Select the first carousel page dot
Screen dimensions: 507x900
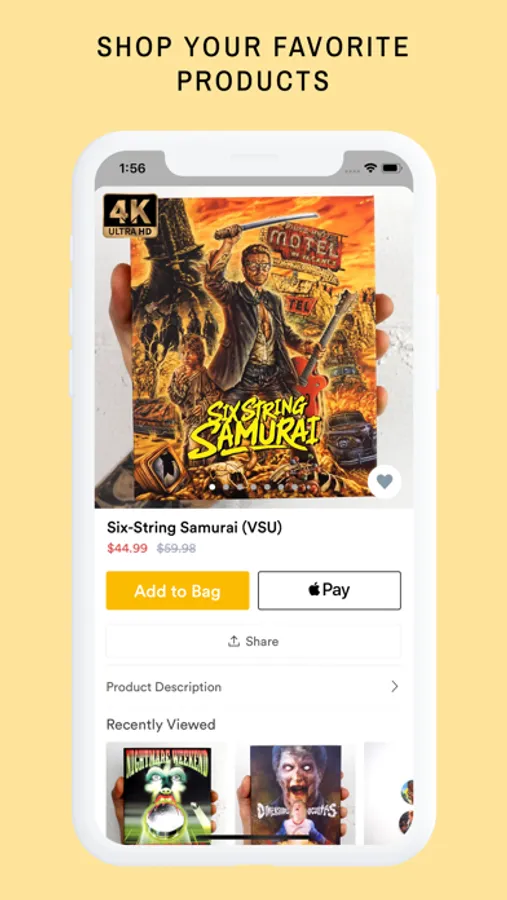pyautogui.click(x=212, y=487)
